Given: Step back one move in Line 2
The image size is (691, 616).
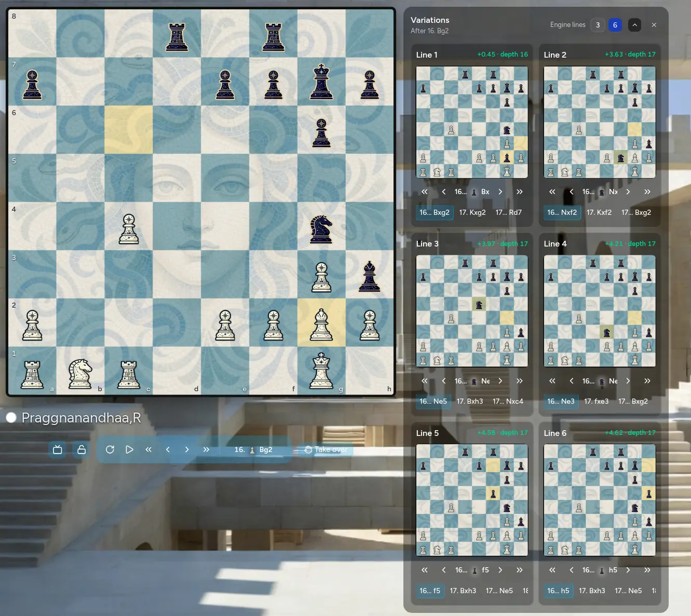Looking at the screenshot, I should click(572, 191).
